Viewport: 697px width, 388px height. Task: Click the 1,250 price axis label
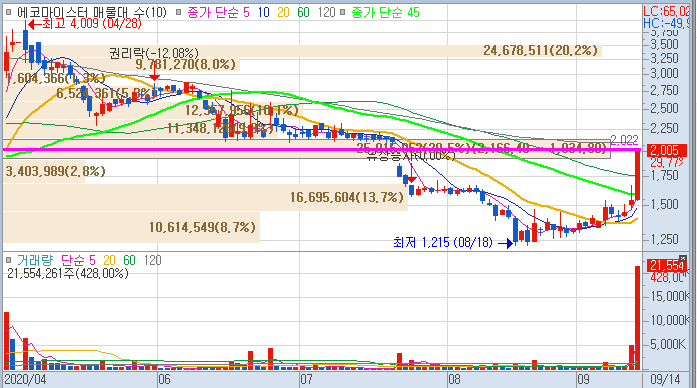coord(665,240)
